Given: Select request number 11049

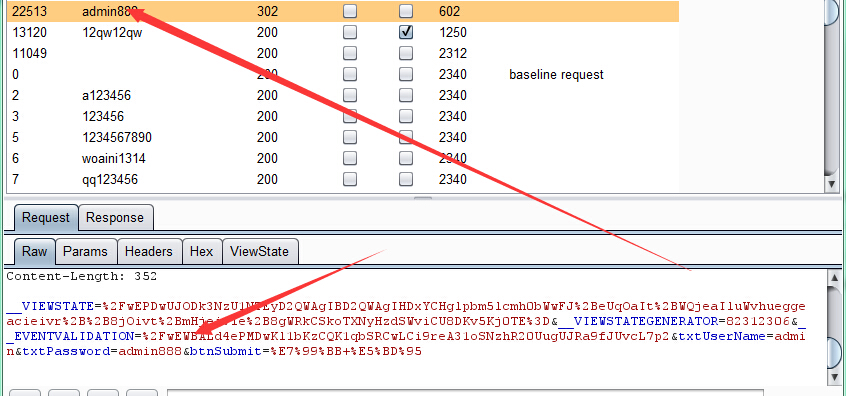Looking at the screenshot, I should (29, 53).
